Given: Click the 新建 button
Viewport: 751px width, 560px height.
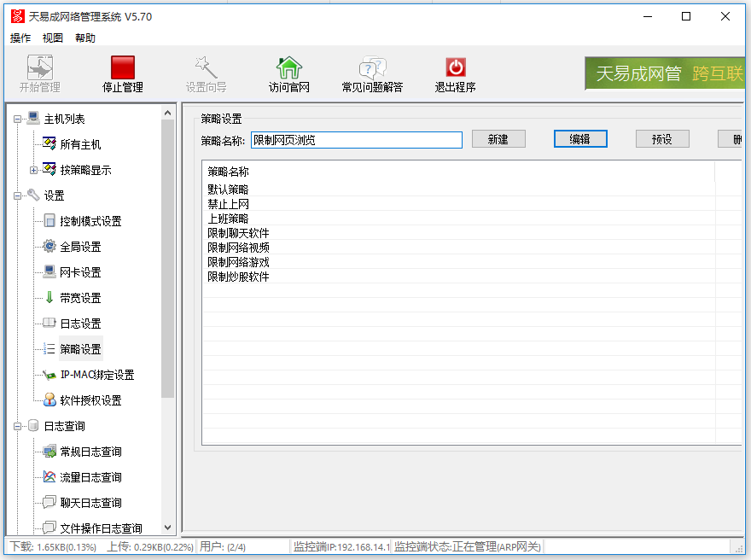Looking at the screenshot, I should 498,139.
